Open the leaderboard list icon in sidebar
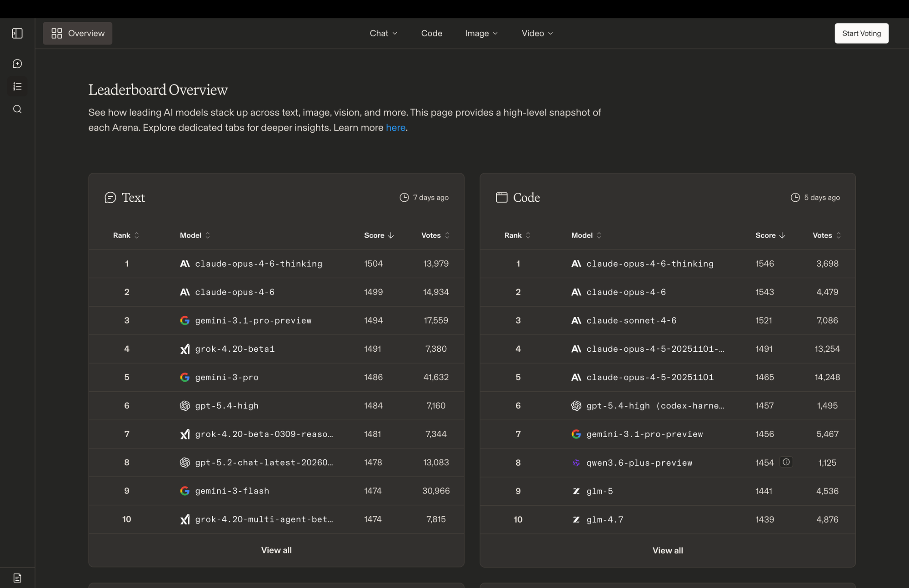The height and width of the screenshot is (588, 909). coord(17,86)
